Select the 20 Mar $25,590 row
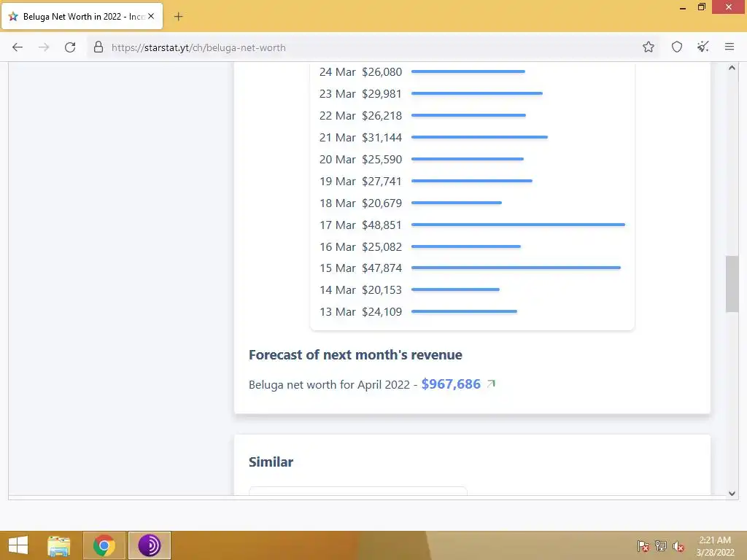Viewport: 747px width, 560px height. coord(472,160)
